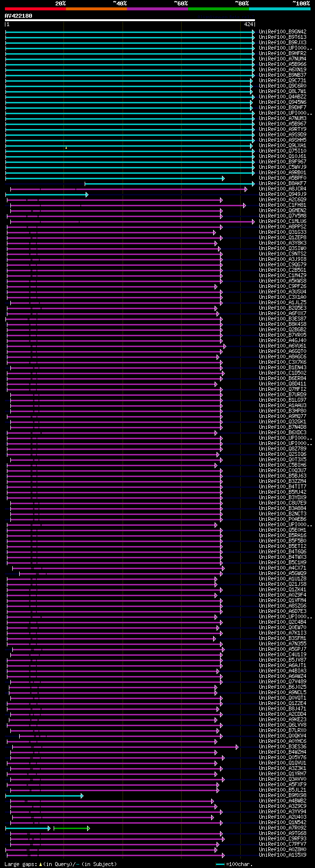Viewport: 315px width, 868px height.
Task: Select hit label UniRef100_Q945N6
Action: click(x=283, y=102)
